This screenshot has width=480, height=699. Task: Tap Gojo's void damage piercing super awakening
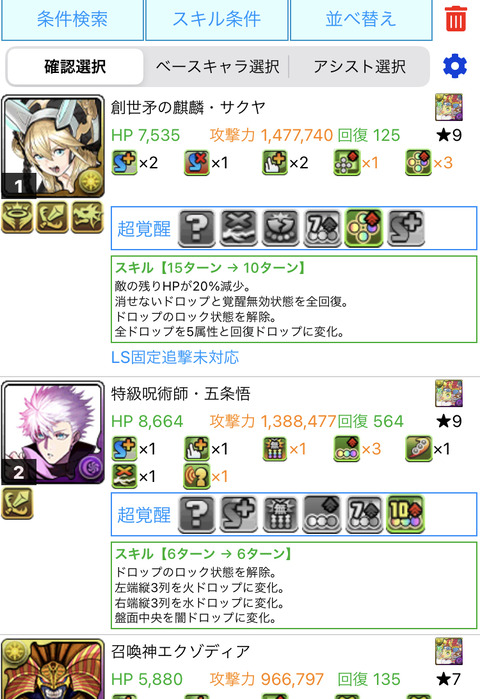point(280,514)
